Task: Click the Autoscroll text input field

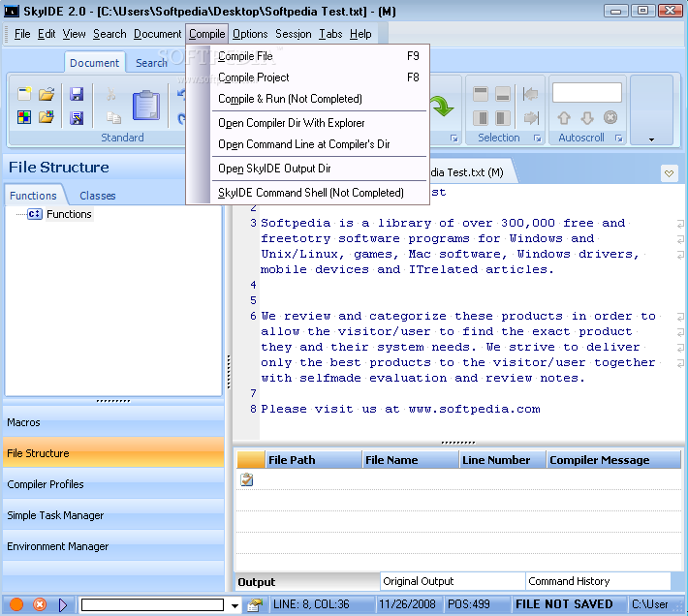Action: click(586, 93)
